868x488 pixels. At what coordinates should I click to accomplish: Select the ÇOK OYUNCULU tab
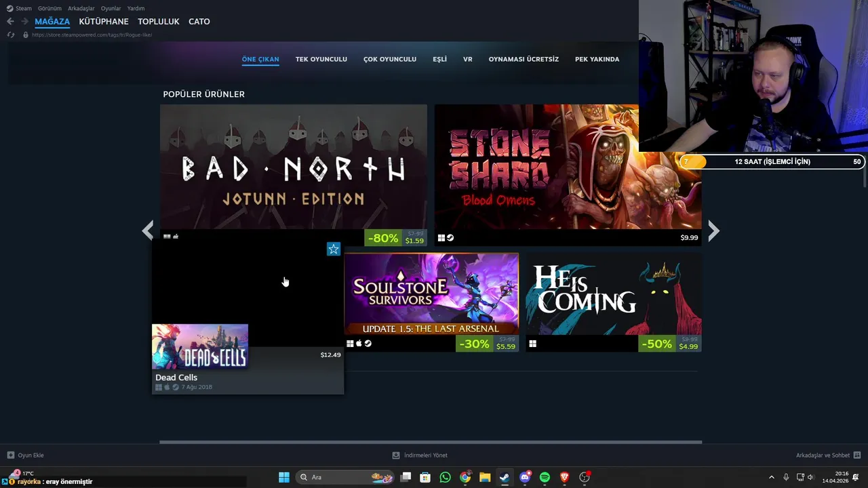390,59
